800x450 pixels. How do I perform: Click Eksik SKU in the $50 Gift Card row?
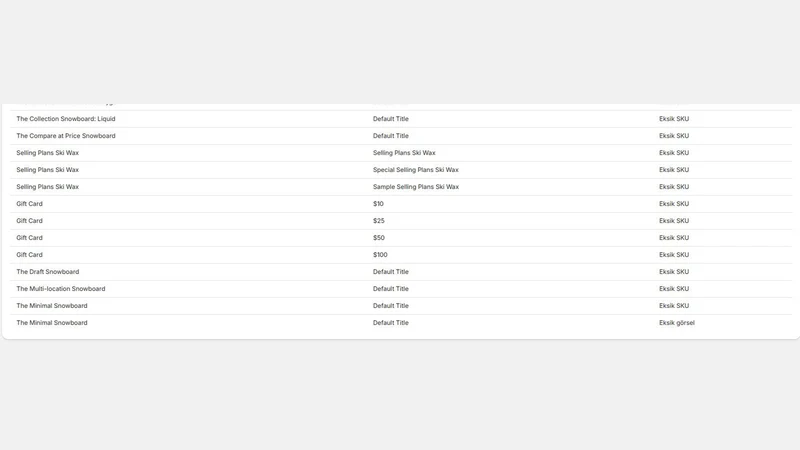point(674,238)
